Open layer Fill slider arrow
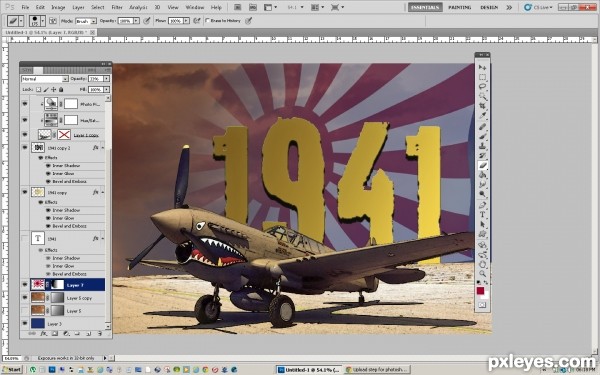This screenshot has width=600, height=375. pos(106,90)
